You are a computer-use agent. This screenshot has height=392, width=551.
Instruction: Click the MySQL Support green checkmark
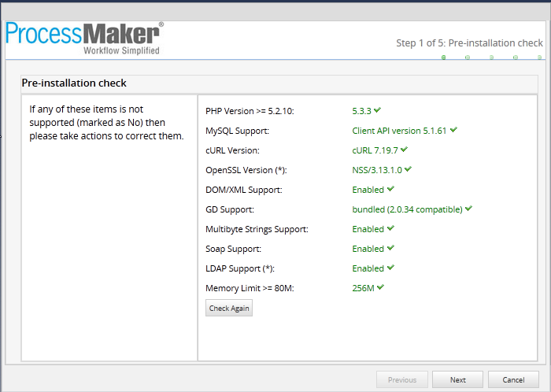pos(453,130)
